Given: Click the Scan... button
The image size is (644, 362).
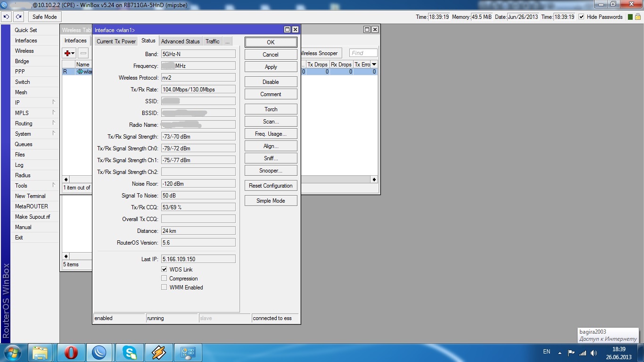Looking at the screenshot, I should pyautogui.click(x=271, y=122).
